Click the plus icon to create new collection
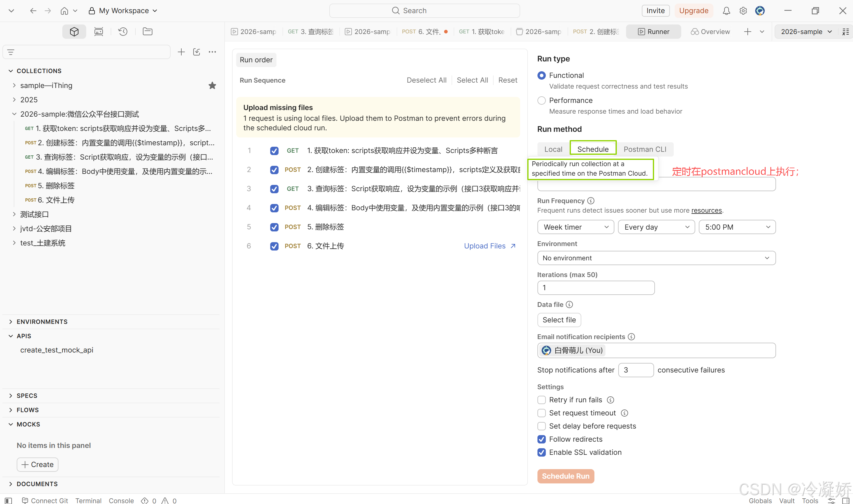The width and height of the screenshot is (853, 504). [181, 52]
